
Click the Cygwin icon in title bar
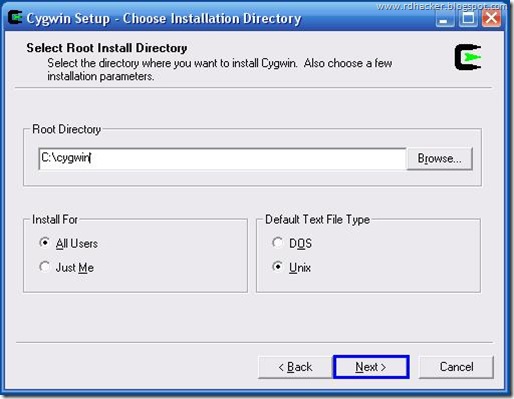pyautogui.click(x=15, y=18)
